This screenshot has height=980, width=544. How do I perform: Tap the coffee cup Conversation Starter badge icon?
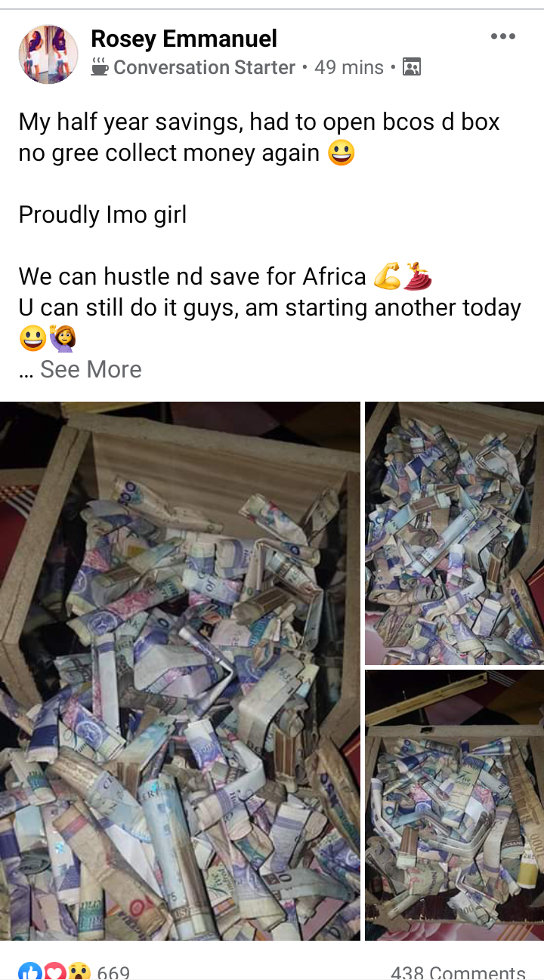click(99, 67)
